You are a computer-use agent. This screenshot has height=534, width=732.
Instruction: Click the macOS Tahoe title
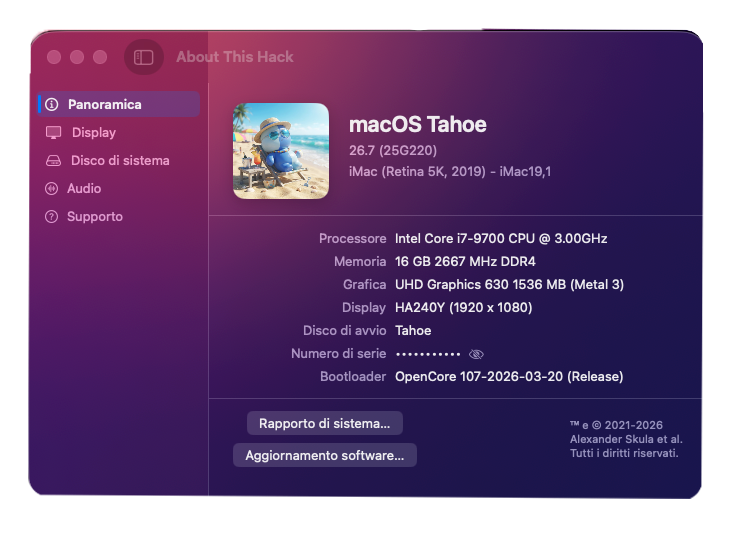(417, 124)
